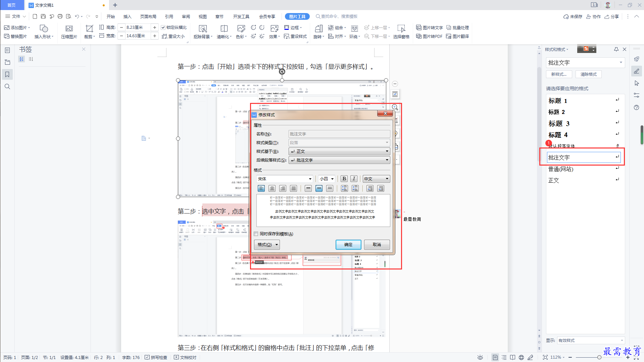Select the bookmark icon in left sidebar
The width and height of the screenshot is (644, 362).
point(7,74)
